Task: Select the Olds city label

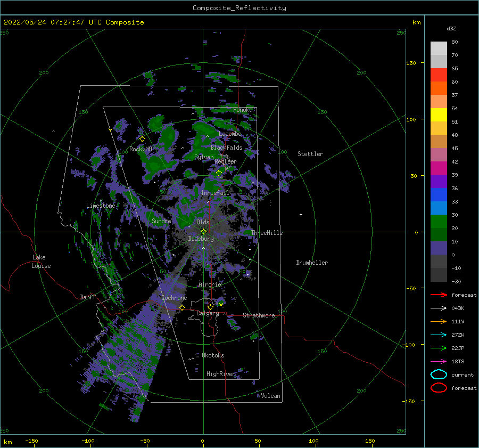Action: (x=203, y=222)
